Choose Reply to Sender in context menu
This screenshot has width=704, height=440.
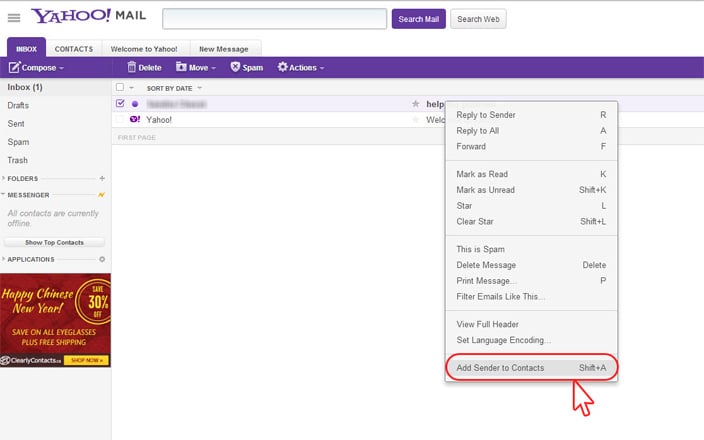[x=531, y=115]
